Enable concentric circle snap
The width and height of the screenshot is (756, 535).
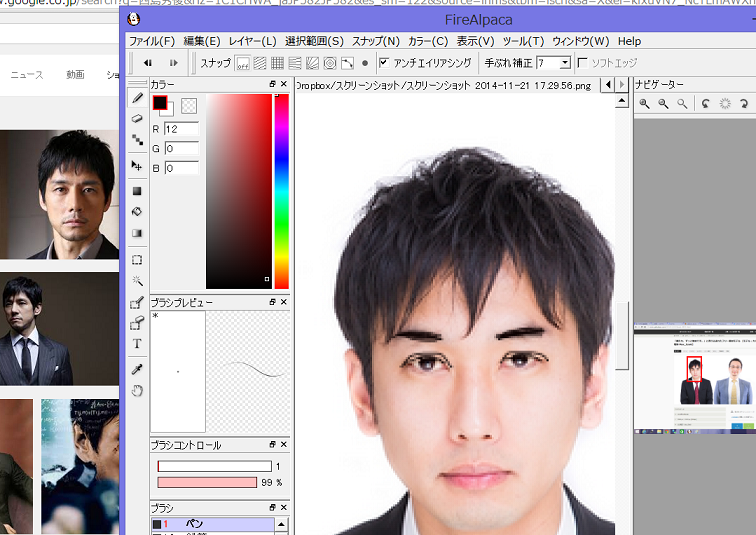[x=330, y=63]
